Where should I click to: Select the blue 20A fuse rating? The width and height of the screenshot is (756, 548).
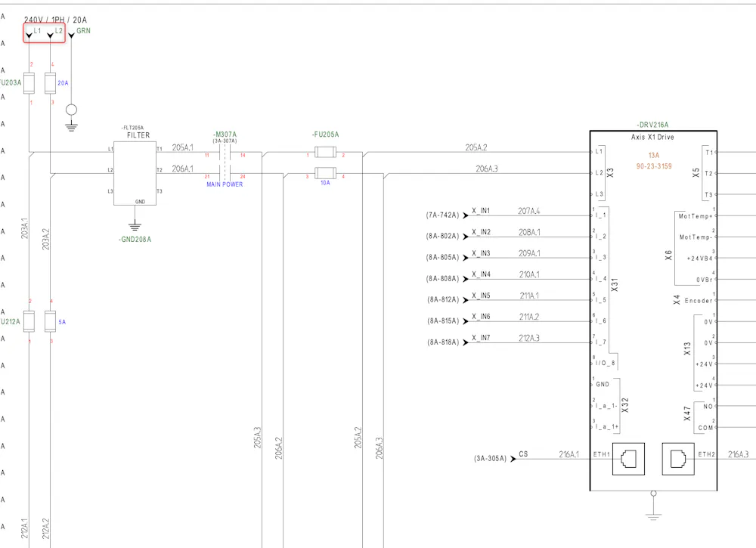click(64, 83)
